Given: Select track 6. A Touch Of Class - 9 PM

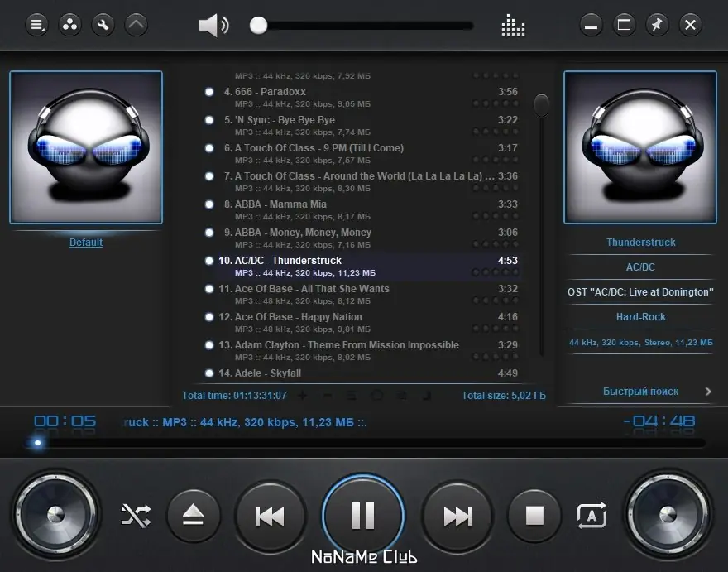Looking at the screenshot, I should coord(362,153).
